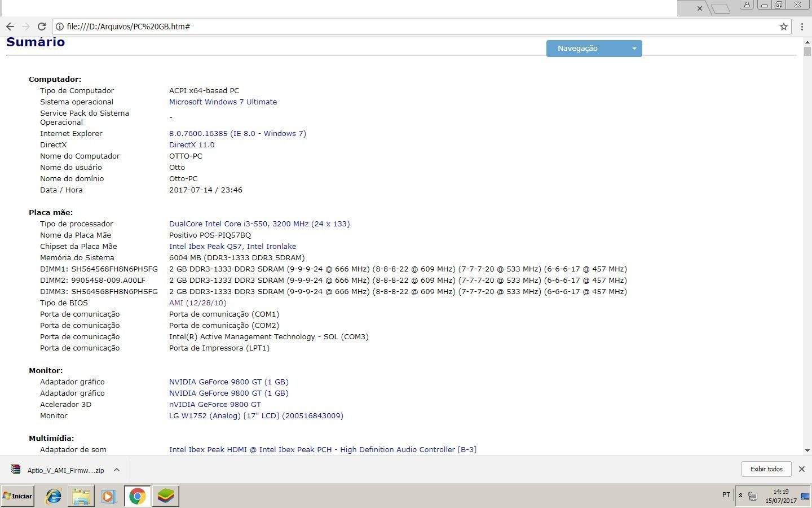Viewport: 812px width, 508px height.
Task: Open the LG W1752 monitor link
Action: [256, 416]
